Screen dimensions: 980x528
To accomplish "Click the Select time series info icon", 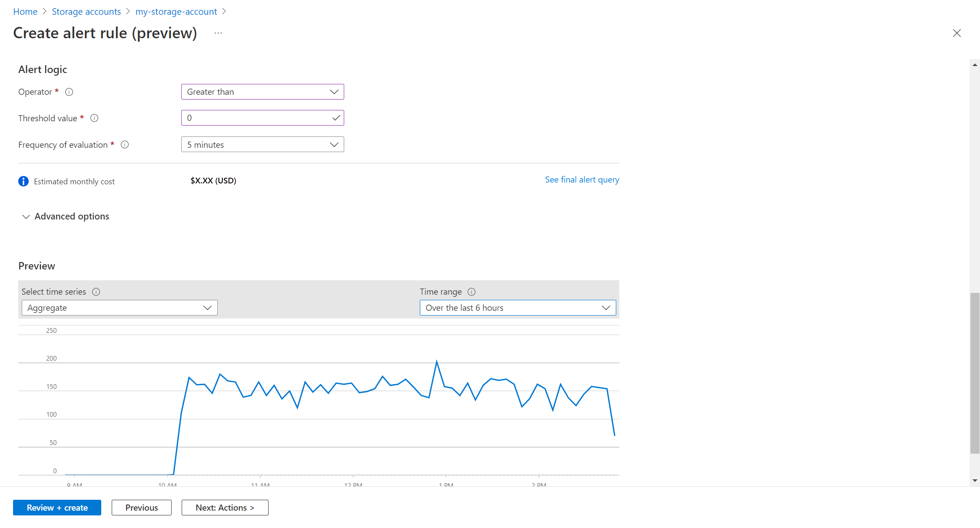I will 96,292.
